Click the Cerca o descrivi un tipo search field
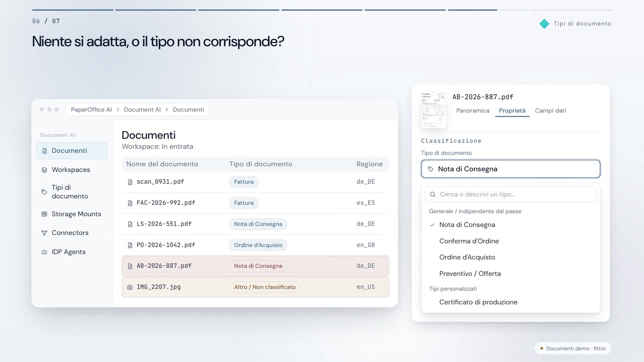This screenshot has height=362, width=644. pyautogui.click(x=510, y=194)
